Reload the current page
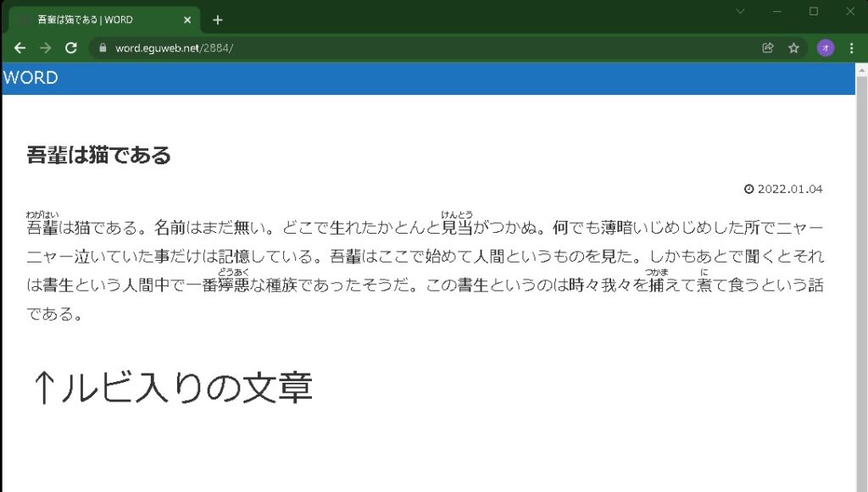This screenshot has width=868, height=492. coord(71,48)
